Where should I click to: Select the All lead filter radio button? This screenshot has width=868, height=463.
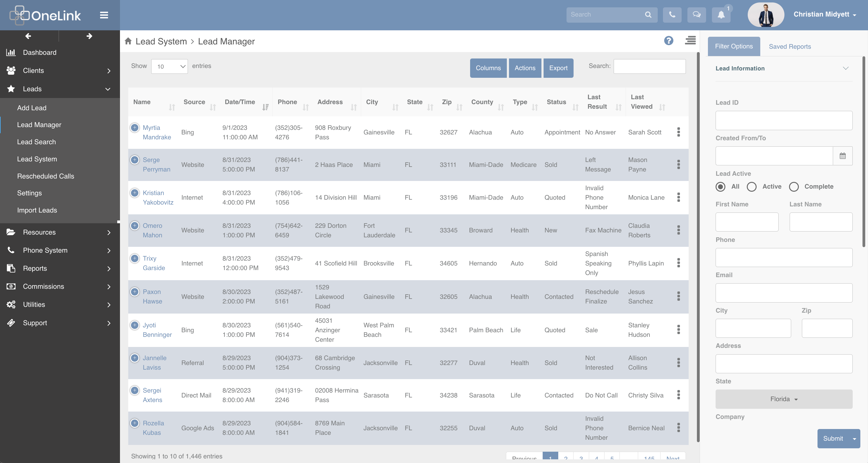point(720,187)
